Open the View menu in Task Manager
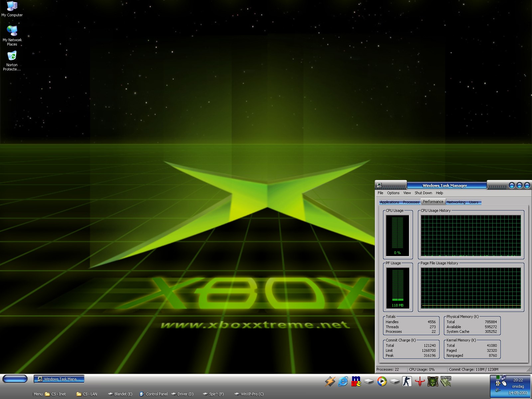This screenshot has height=399, width=532. (407, 193)
